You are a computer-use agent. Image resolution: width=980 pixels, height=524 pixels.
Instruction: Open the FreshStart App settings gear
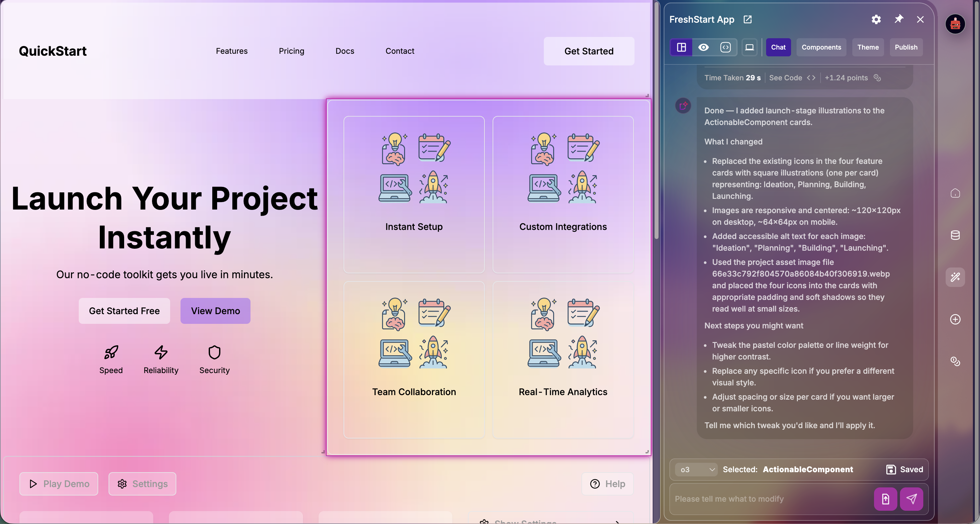[x=876, y=19]
